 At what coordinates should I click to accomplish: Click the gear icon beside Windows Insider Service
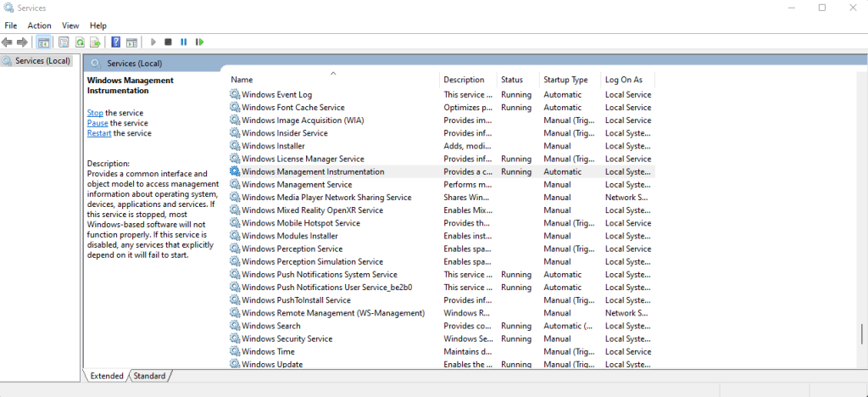(235, 133)
